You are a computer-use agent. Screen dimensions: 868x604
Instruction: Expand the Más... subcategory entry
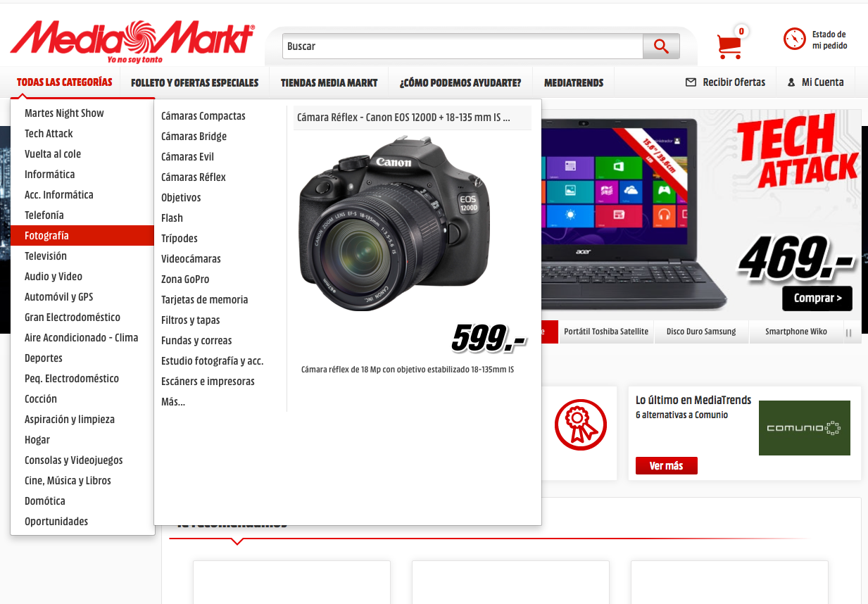point(173,402)
